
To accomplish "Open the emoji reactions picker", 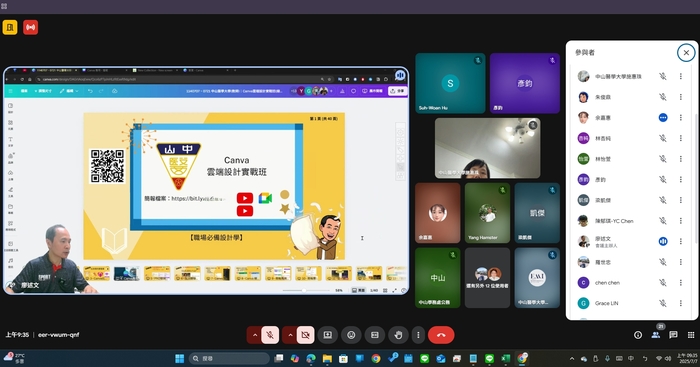I will [x=351, y=335].
